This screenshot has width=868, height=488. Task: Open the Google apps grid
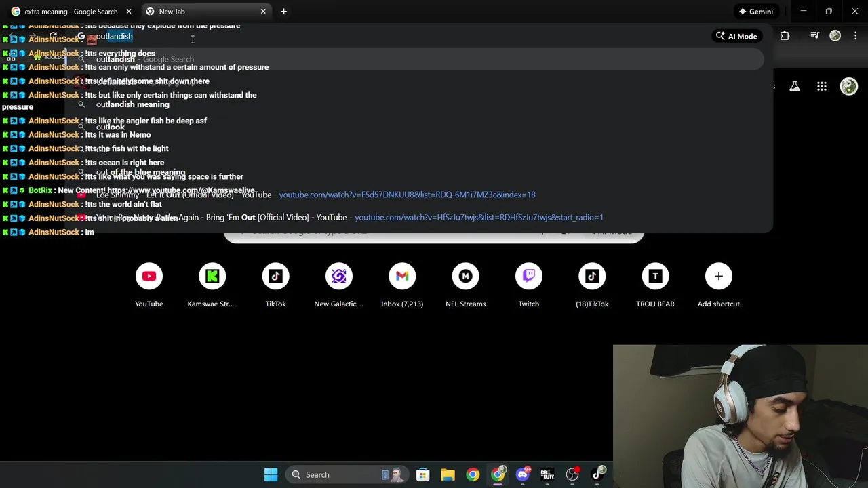pos(821,86)
